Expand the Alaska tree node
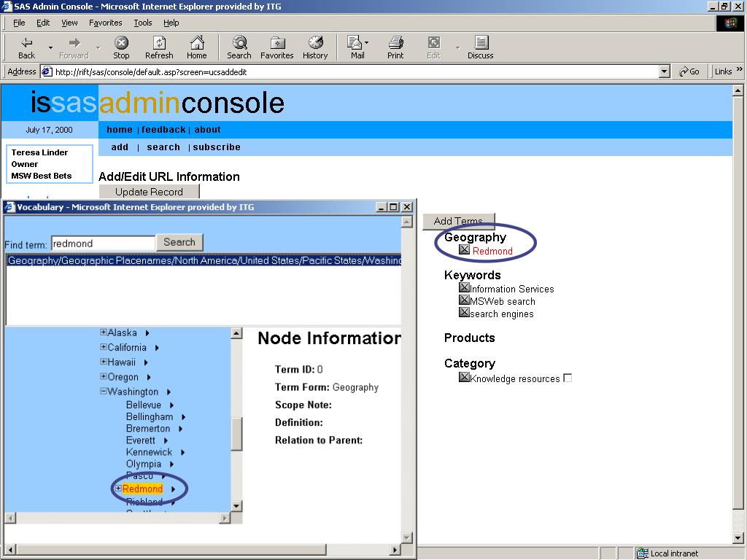The width and height of the screenshot is (747, 560). point(104,332)
